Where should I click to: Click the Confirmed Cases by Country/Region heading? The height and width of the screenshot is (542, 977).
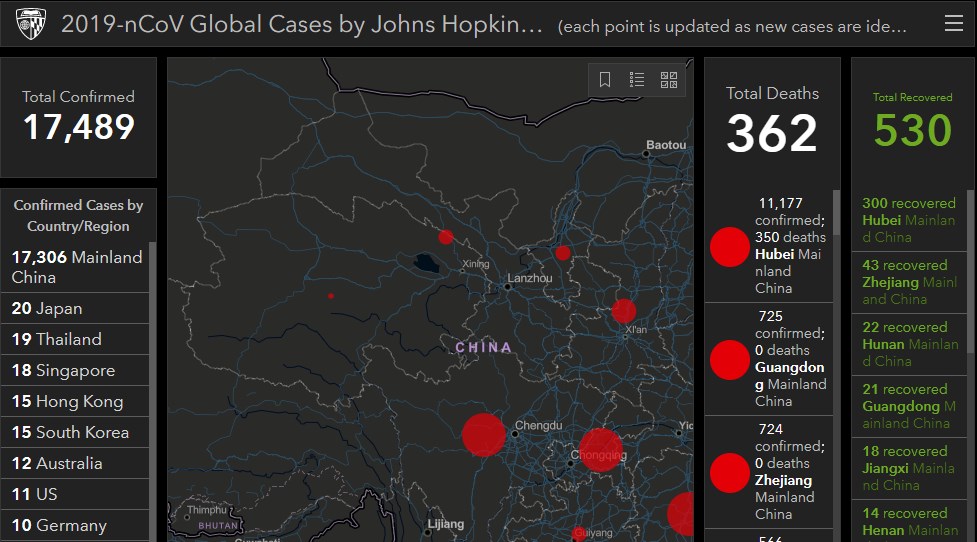click(x=79, y=216)
